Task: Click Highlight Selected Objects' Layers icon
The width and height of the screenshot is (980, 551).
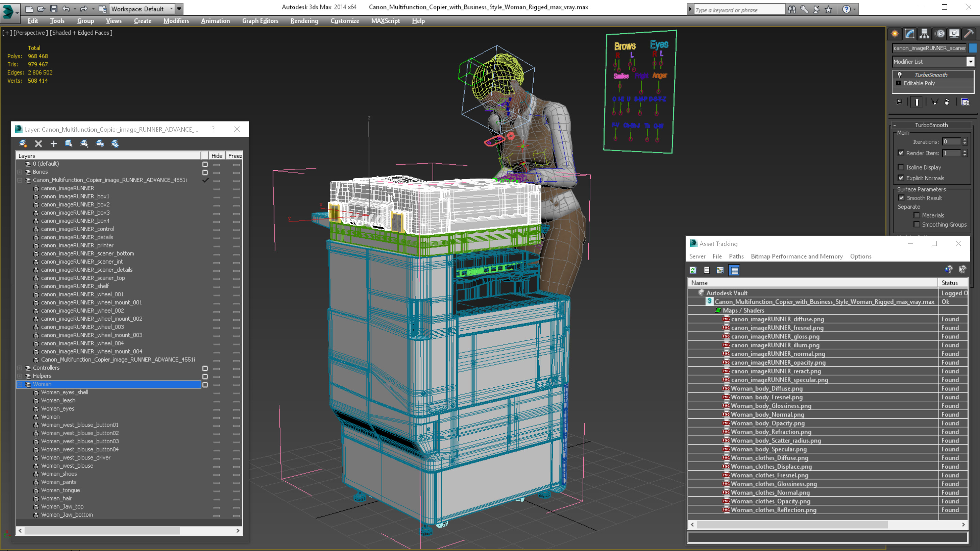Action: tap(84, 143)
